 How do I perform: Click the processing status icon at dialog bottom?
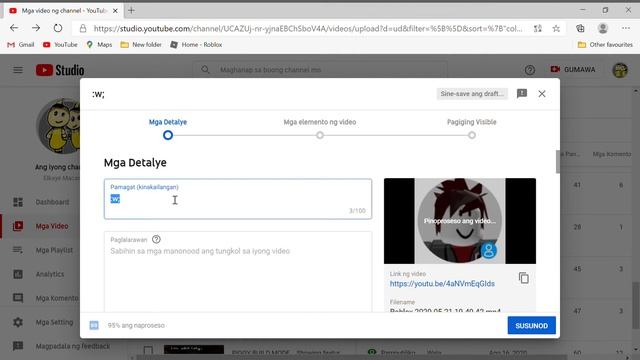tap(94, 325)
